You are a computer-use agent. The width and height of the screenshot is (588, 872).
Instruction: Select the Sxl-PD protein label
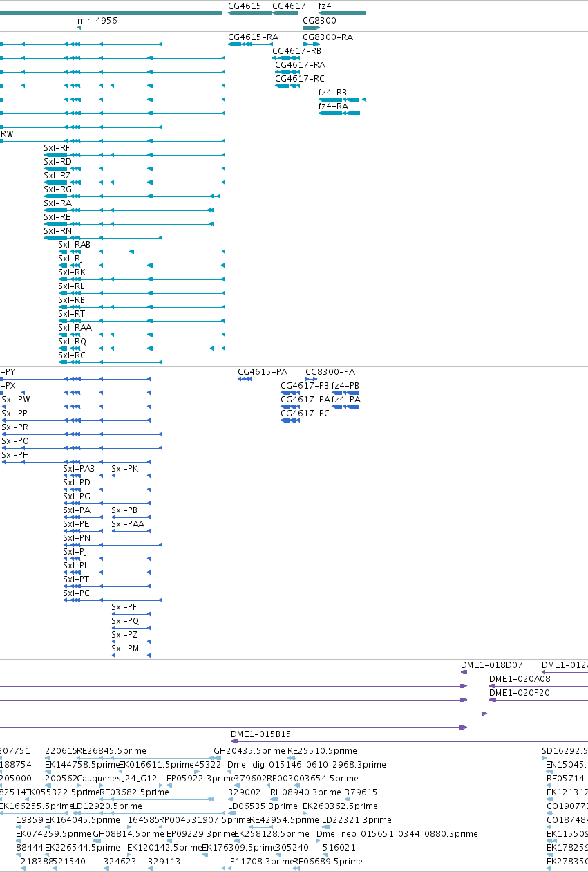pyautogui.click(x=77, y=483)
